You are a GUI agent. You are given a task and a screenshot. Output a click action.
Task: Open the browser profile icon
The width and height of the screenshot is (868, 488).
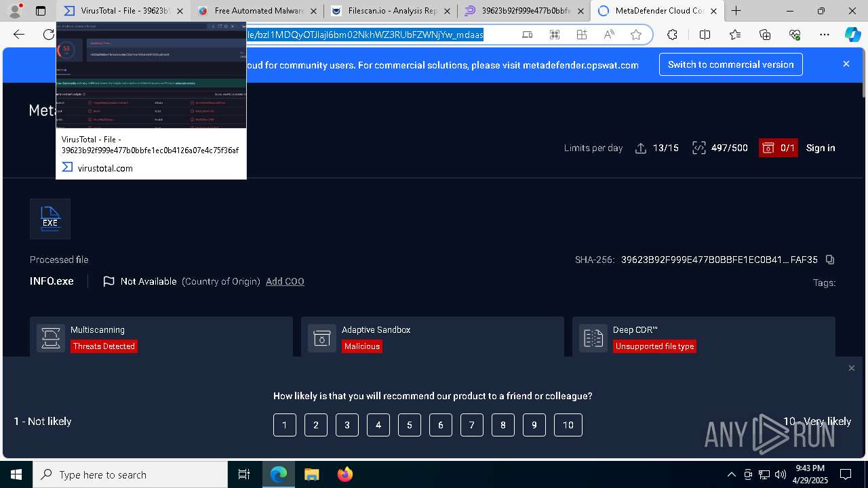click(16, 11)
